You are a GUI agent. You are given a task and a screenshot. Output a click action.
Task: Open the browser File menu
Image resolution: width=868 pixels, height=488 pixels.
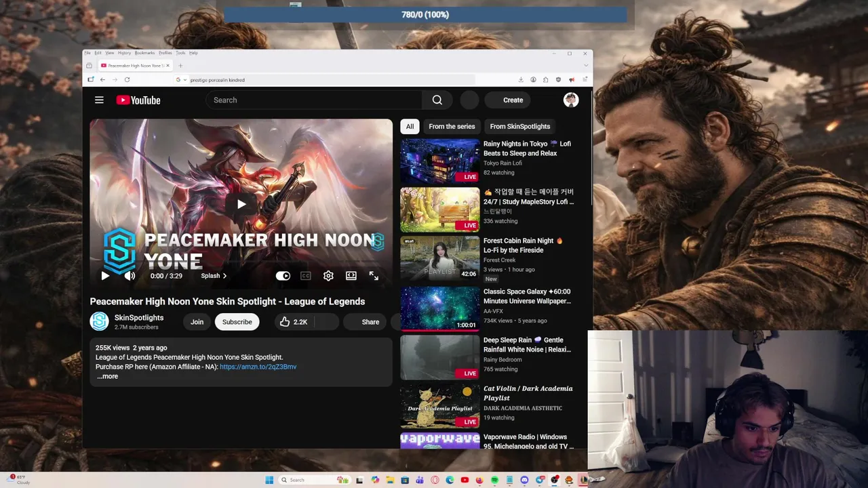click(87, 53)
